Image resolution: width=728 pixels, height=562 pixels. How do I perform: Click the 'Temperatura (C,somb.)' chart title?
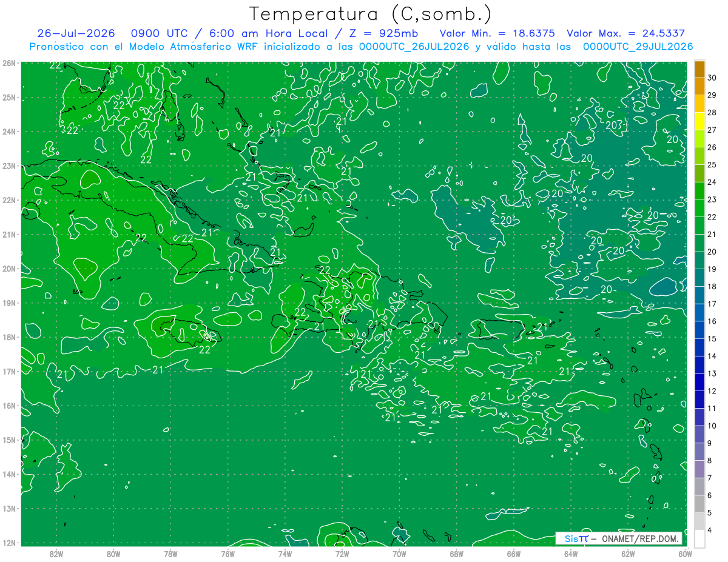click(371, 14)
